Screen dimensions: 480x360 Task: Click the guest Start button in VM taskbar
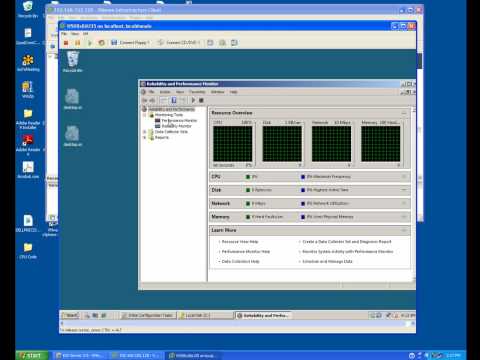point(70,315)
